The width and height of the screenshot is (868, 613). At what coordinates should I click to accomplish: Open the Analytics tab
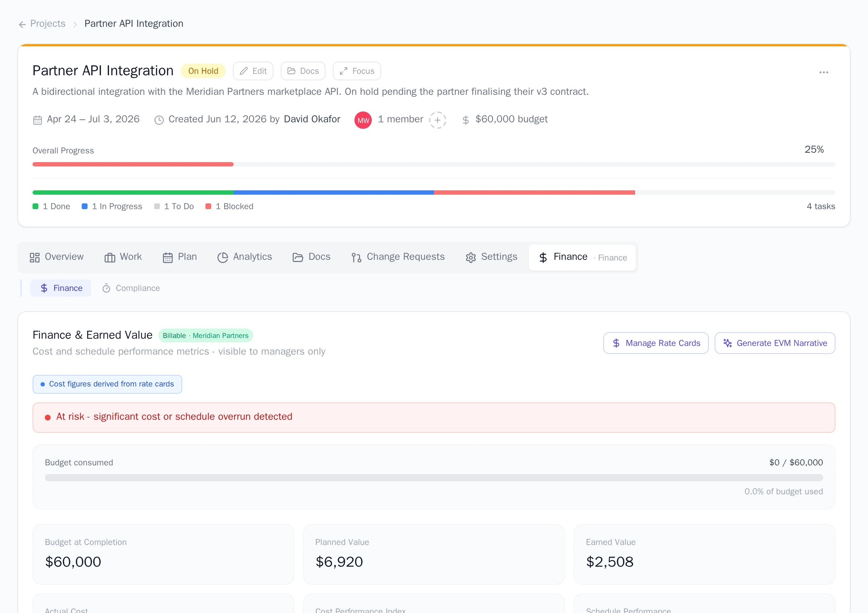tap(245, 257)
